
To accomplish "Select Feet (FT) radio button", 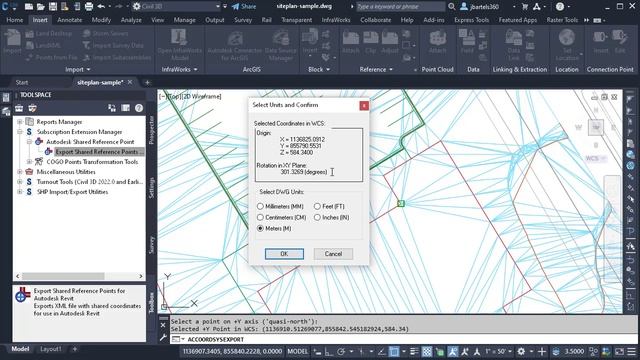I will pos(317,207).
